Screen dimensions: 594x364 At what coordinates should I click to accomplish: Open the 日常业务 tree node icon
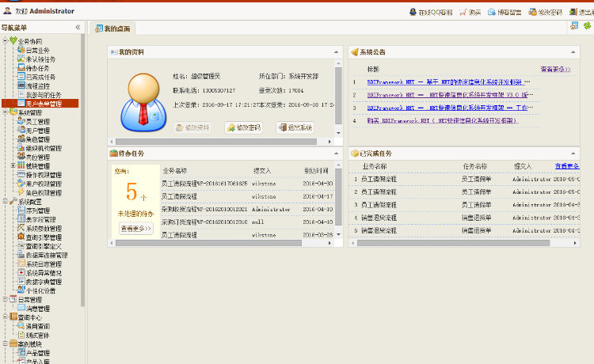pyautogui.click(x=21, y=50)
